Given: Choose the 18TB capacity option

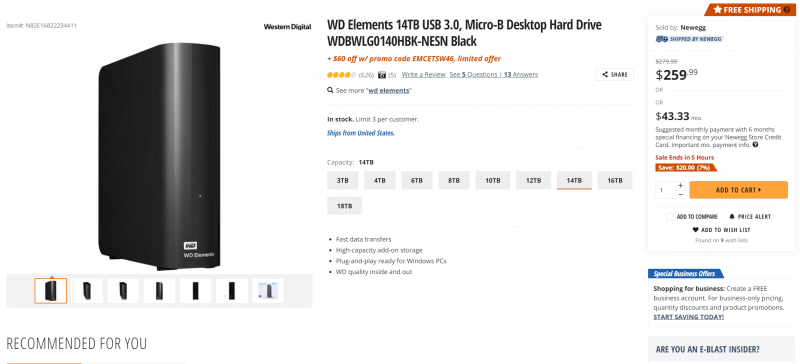Looking at the screenshot, I should coord(344,206).
